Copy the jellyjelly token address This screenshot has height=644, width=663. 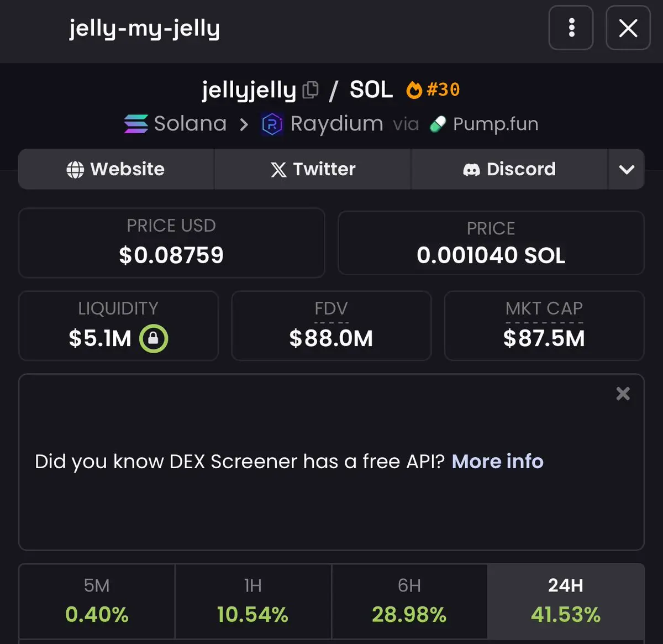click(311, 90)
